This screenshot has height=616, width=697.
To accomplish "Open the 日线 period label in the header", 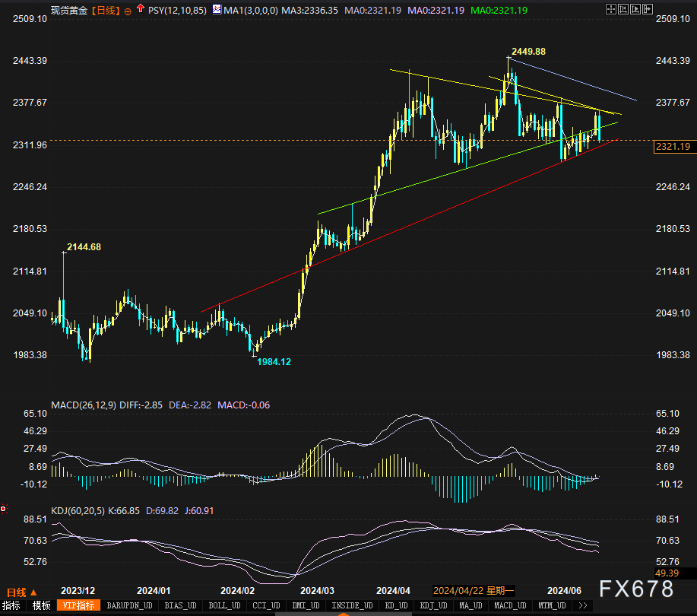I will tap(106, 11).
